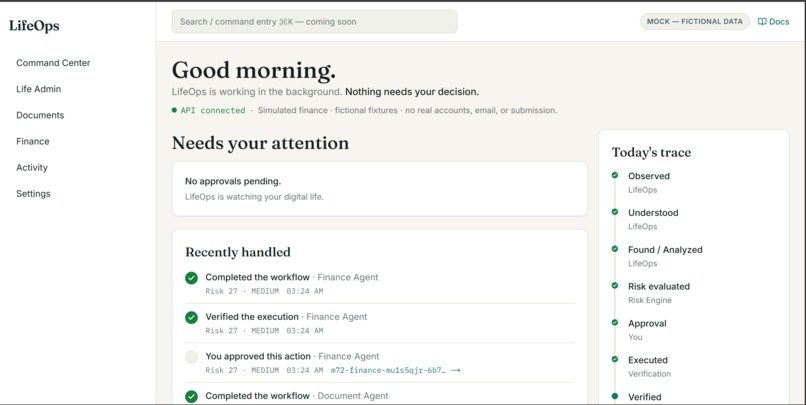Click check icon for Completed the workflow Document Agent
The height and width of the screenshot is (405, 806).
click(x=191, y=397)
